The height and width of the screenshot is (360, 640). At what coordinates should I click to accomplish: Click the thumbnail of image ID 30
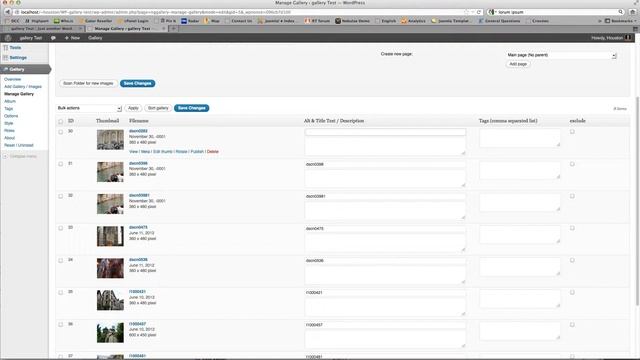(110, 140)
